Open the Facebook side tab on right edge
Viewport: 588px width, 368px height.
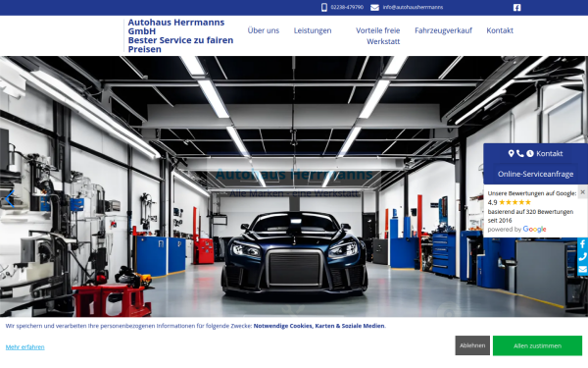pyautogui.click(x=582, y=244)
